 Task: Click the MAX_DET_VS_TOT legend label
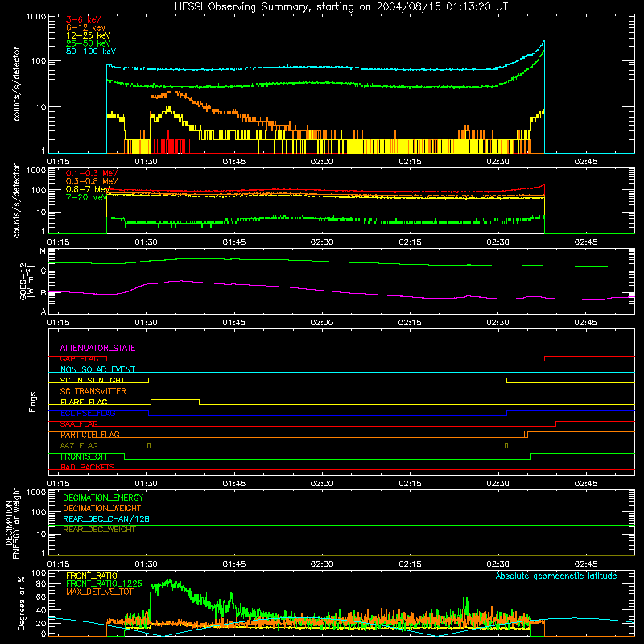(x=100, y=592)
